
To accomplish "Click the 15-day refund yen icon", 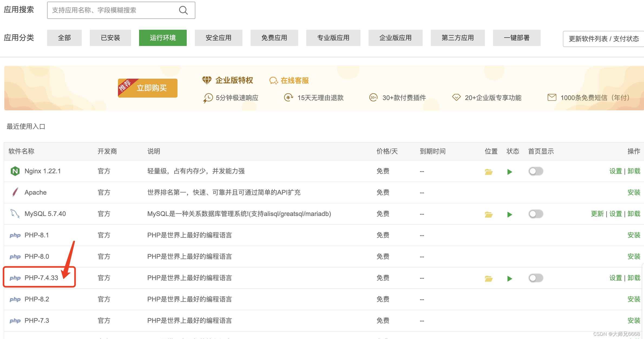I will point(288,97).
